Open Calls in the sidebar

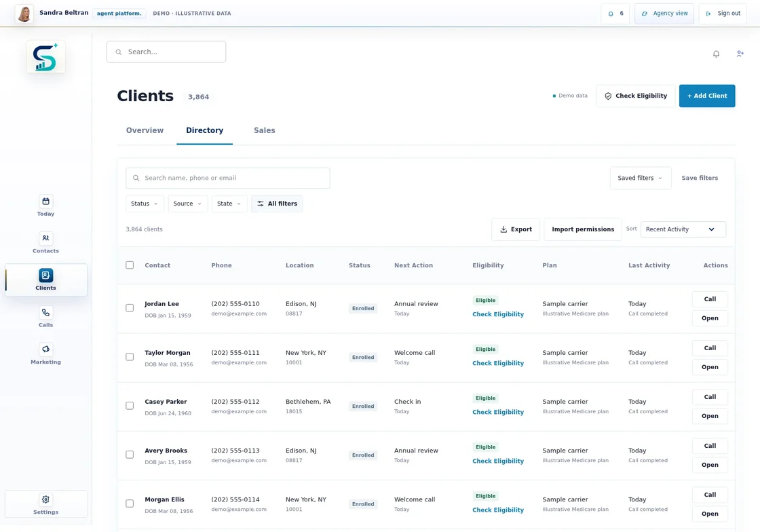click(x=45, y=318)
